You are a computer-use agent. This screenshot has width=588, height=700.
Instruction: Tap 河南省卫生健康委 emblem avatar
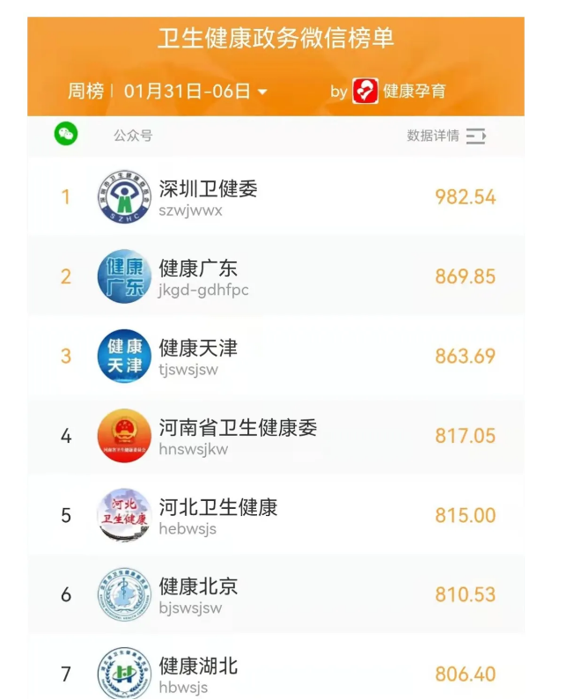(124, 436)
